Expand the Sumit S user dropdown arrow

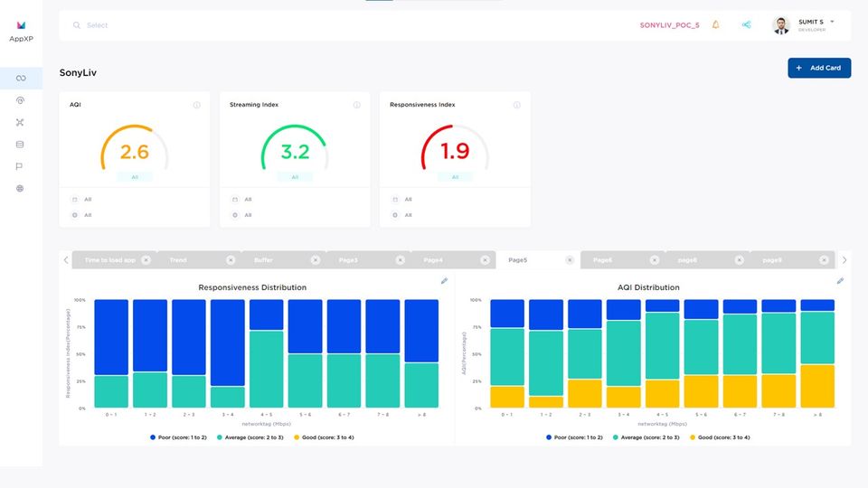832,22
